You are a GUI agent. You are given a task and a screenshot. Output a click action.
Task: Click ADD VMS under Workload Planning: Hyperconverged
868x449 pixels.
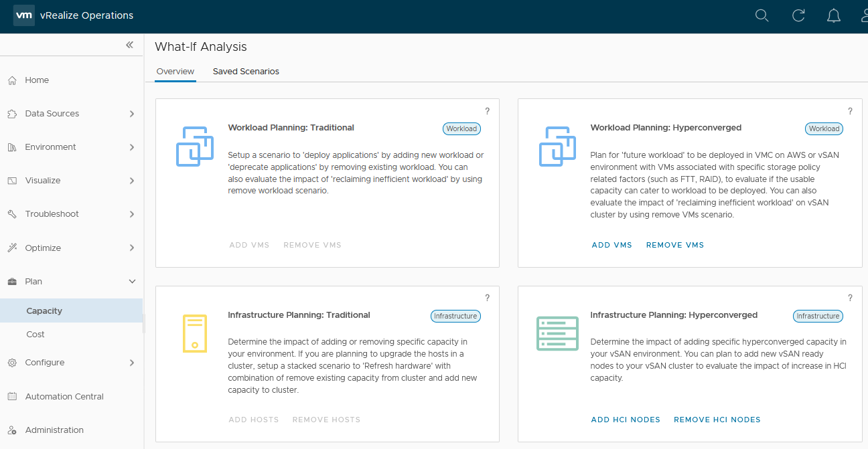point(611,245)
